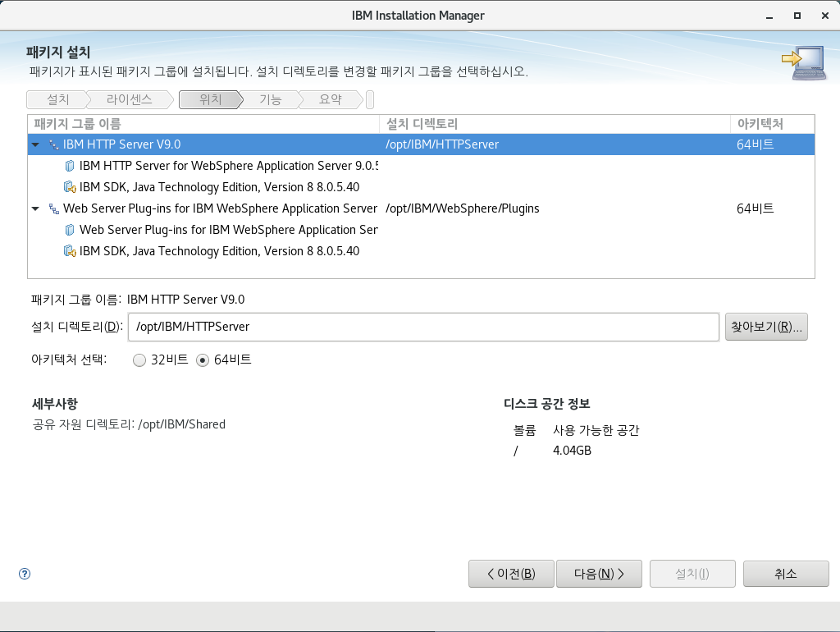The image size is (840, 632).
Task: Click the /opt/IBM/HTTPServer cell in the table
Action: click(442, 144)
